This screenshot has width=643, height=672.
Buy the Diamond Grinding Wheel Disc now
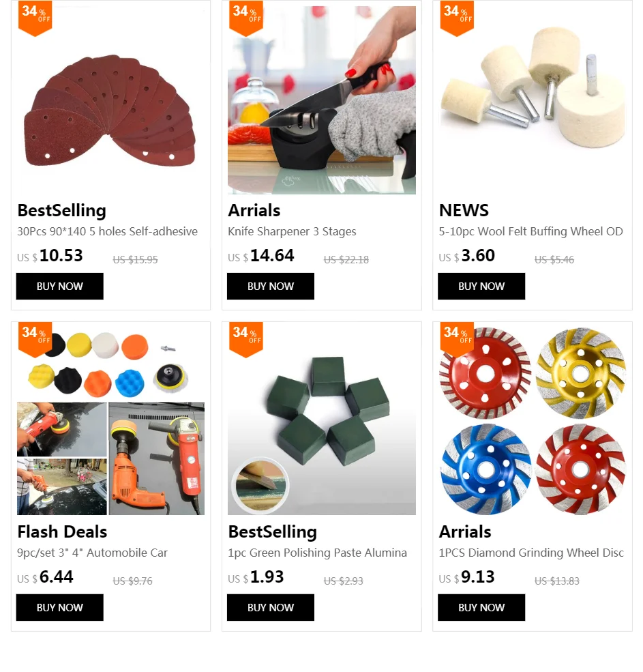point(481,607)
